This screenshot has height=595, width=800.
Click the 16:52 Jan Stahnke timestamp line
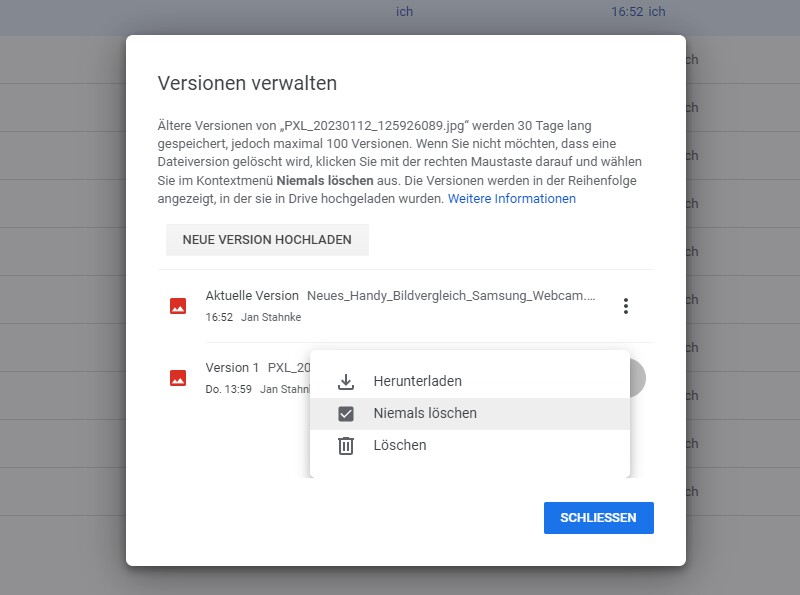pyautogui.click(x=253, y=317)
